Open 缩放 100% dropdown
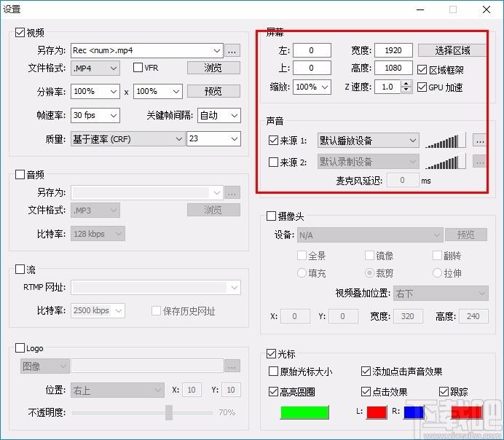Screen dimensions: 504x440 click(x=312, y=87)
